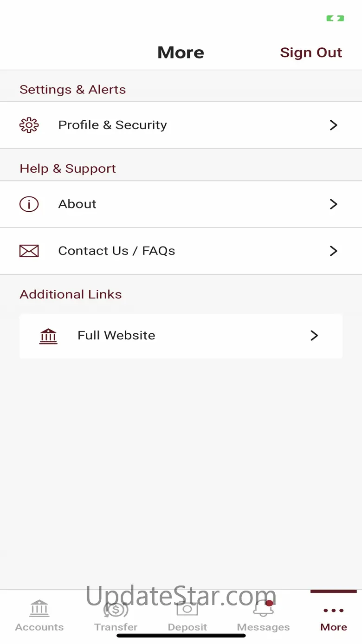Tap the green battery status indicator
Image resolution: width=362 pixels, height=644 pixels.
[x=335, y=19]
